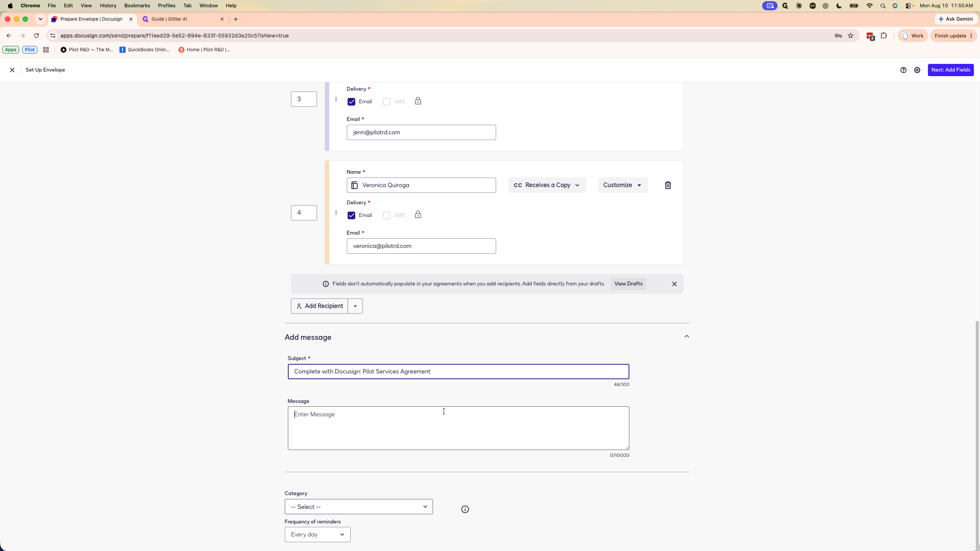Bookmark this page with star icon
Viewport: 980px width, 551px height.
[851, 36]
